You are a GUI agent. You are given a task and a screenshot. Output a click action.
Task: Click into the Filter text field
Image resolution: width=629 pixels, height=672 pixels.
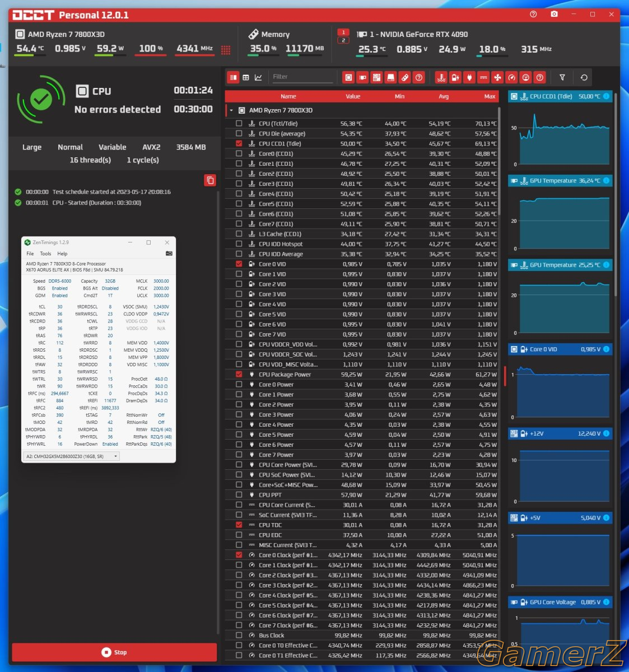pos(302,77)
